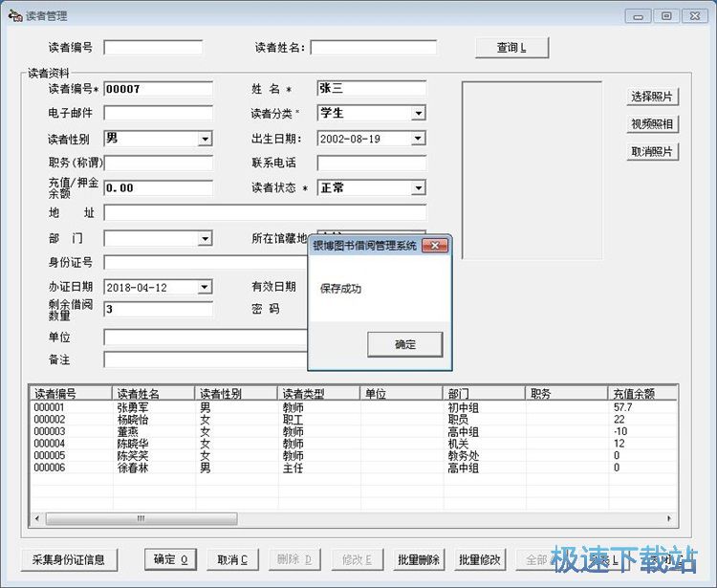This screenshot has height=588, width=717.
Task: Click the 读者姓名 column header
Action: pyautogui.click(x=154, y=394)
